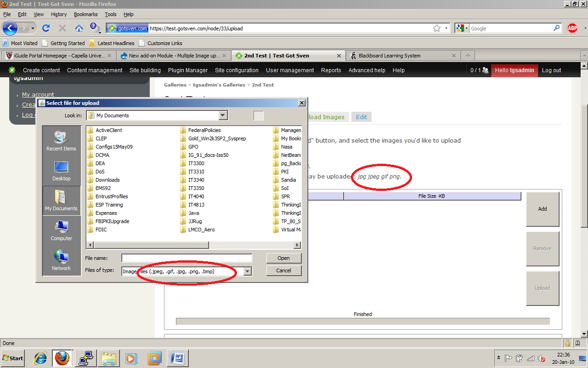
Task: Switch to the Blackboard Learning System tab
Action: click(x=404, y=56)
